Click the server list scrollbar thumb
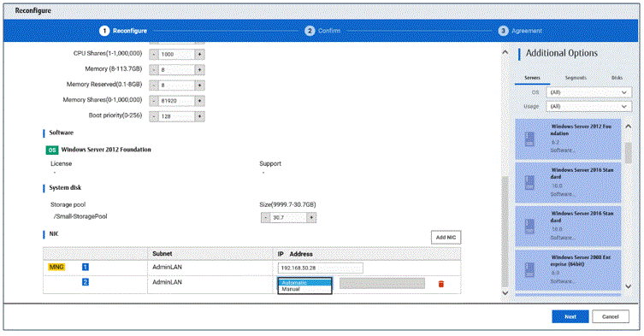 pos(629,153)
